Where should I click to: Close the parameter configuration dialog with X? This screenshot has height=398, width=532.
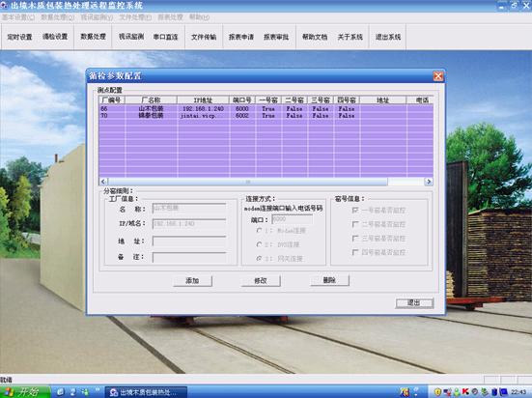click(x=438, y=76)
